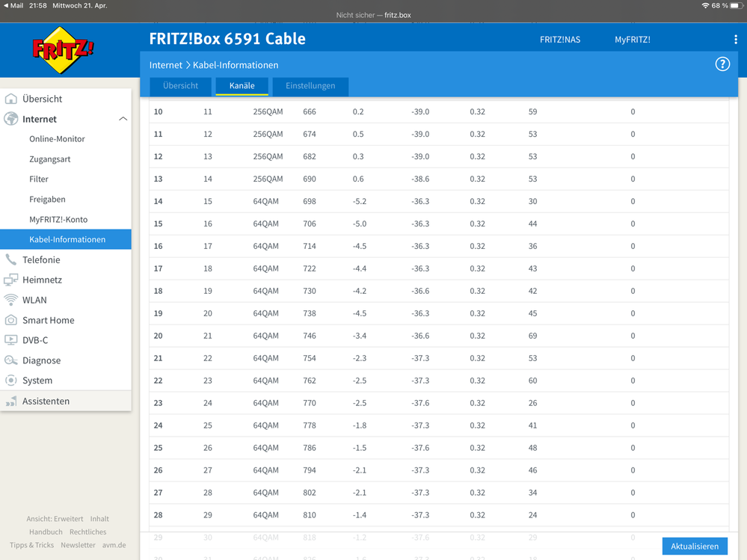The height and width of the screenshot is (560, 747).
Task: Select Kabel-Informationen menu item
Action: click(x=66, y=239)
